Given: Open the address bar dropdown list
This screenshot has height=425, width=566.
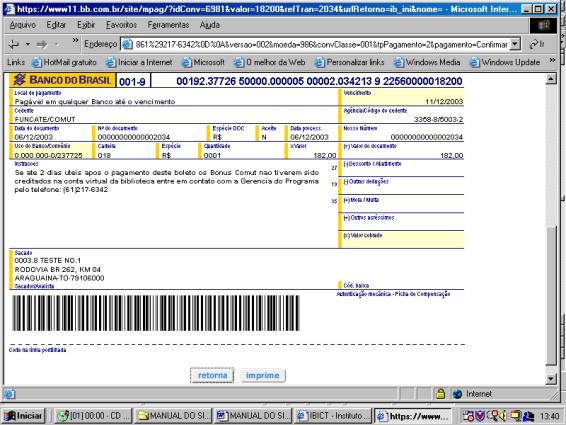Looking at the screenshot, I should click(515, 44).
